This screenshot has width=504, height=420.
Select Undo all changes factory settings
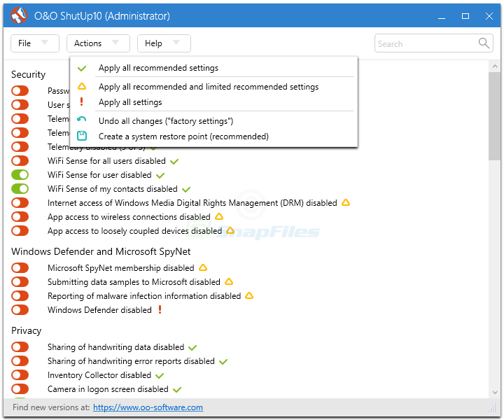(165, 121)
